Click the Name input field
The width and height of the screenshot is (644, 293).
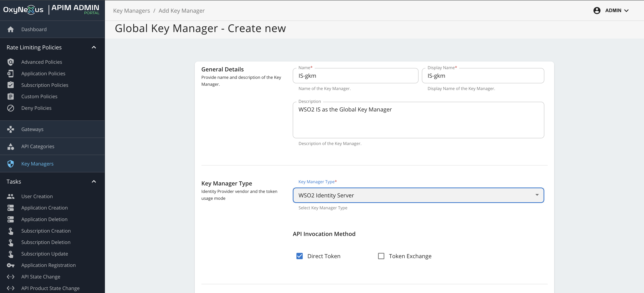tap(356, 76)
